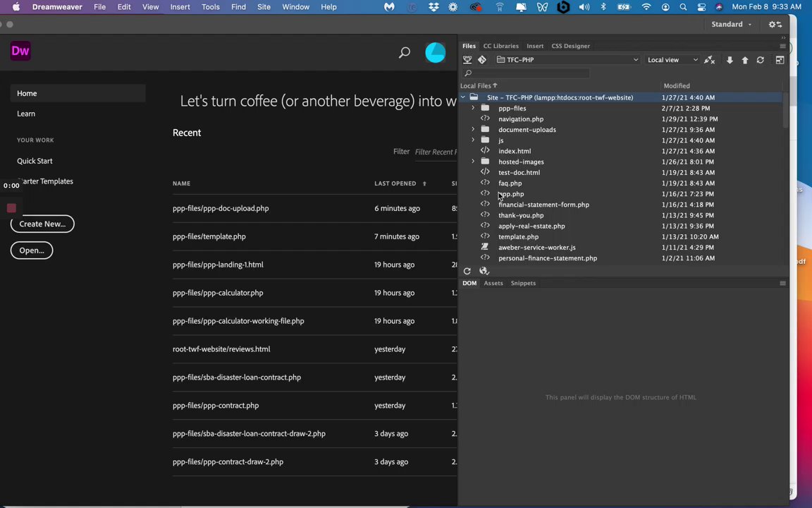Switch to the CC Libraries tab
Image resolution: width=812 pixels, height=508 pixels.
[x=500, y=46]
